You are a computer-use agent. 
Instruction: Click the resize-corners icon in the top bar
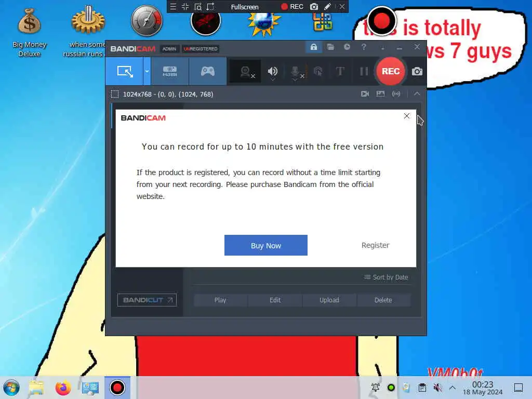click(x=210, y=6)
